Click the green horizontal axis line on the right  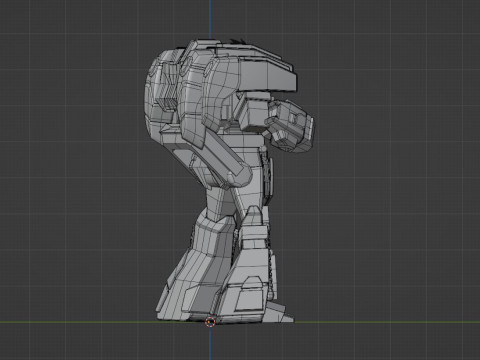387,322
